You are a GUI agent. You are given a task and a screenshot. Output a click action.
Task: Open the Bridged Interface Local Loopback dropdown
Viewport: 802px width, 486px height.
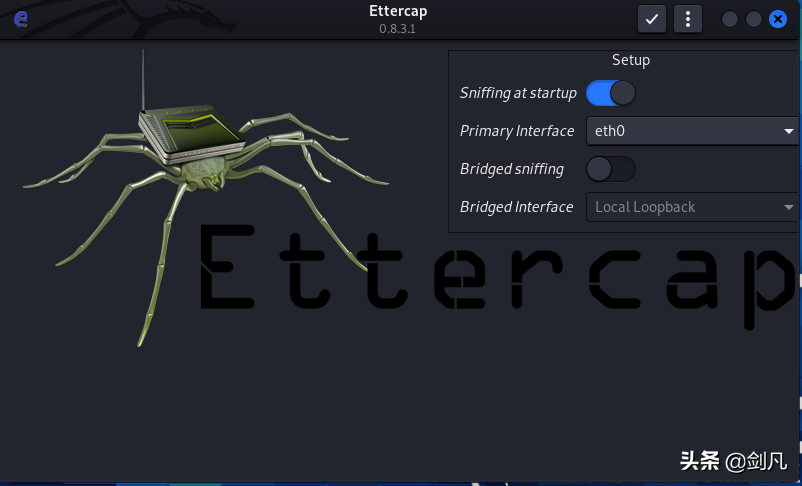tap(693, 207)
